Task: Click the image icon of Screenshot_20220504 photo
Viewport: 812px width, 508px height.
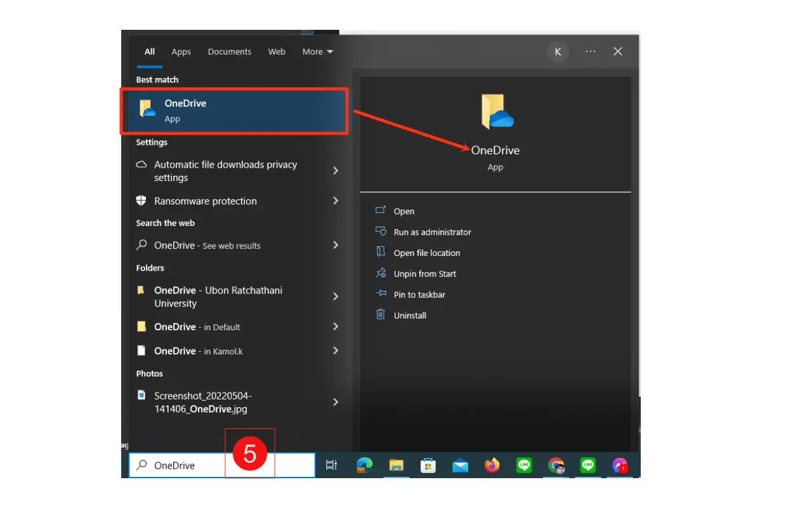Action: click(141, 395)
